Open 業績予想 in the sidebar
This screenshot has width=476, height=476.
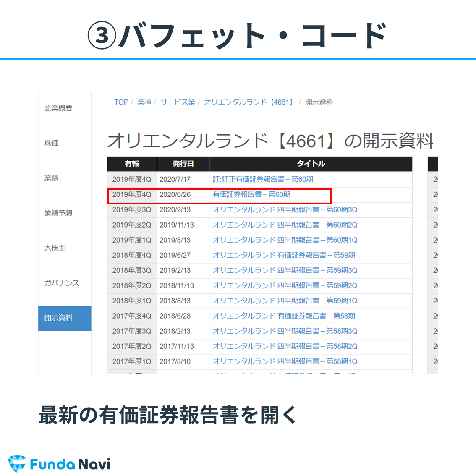pyautogui.click(x=58, y=213)
